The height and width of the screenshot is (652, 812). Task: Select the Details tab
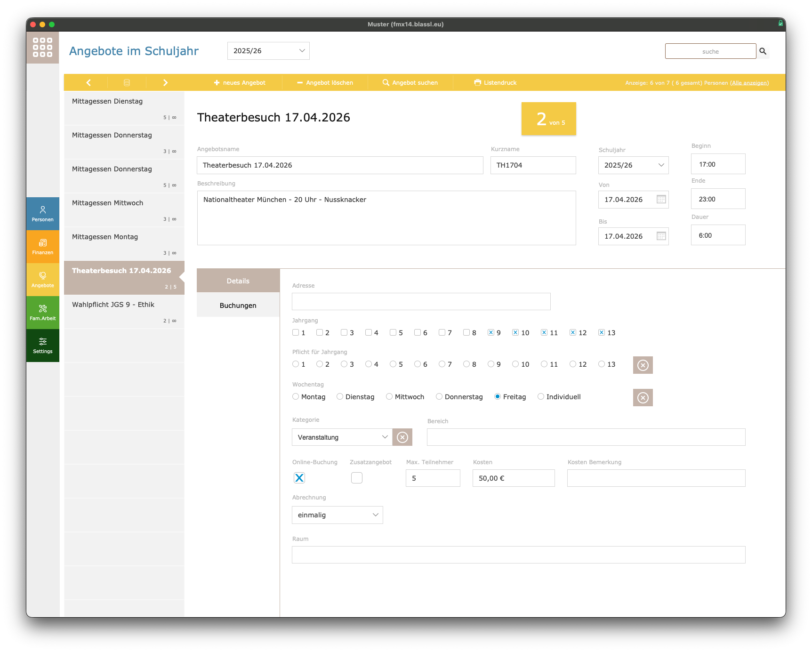(238, 281)
